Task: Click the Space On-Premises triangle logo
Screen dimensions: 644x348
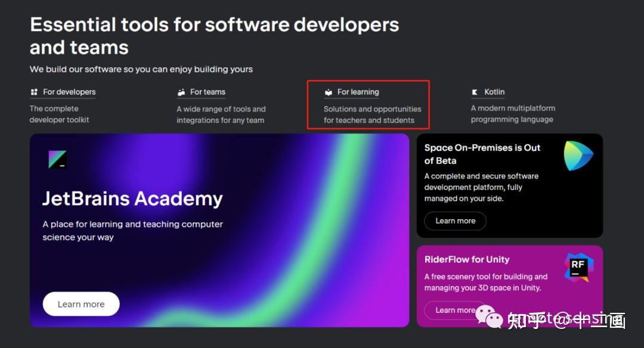Action: (578, 155)
